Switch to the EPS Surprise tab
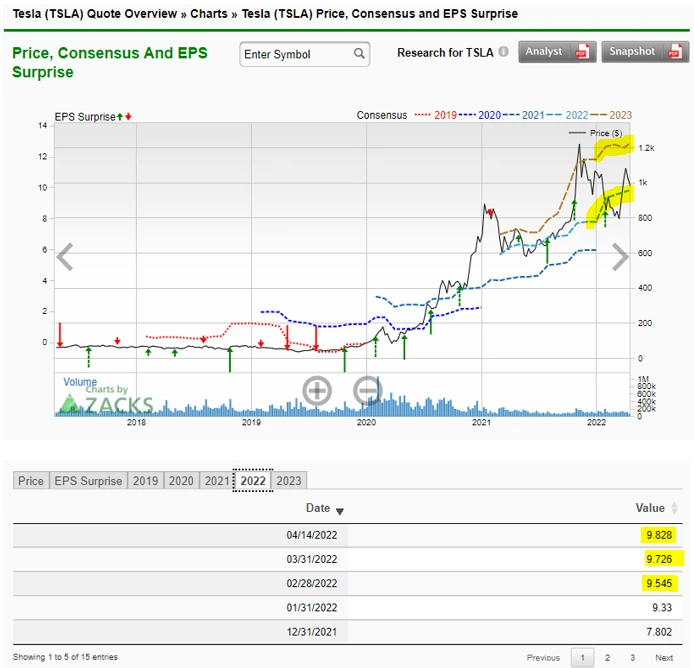 tap(88, 481)
